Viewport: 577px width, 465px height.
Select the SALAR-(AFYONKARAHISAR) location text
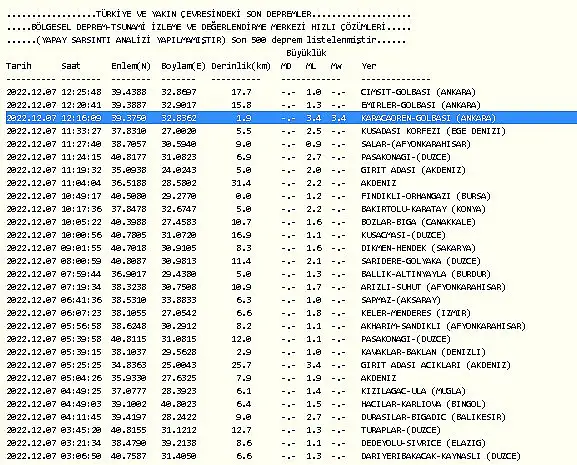click(416, 144)
